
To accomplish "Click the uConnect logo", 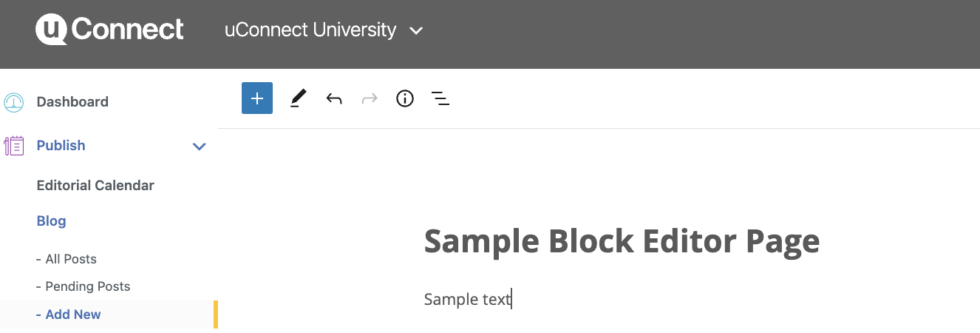I will pos(109,30).
